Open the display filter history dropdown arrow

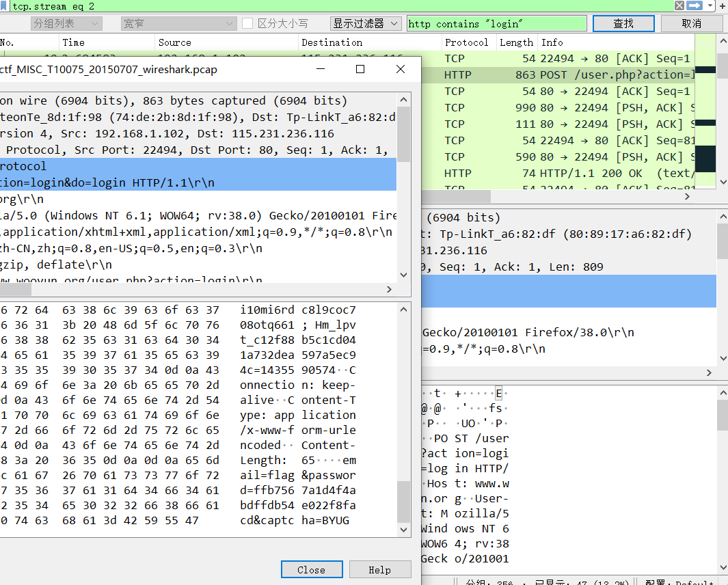click(x=710, y=5)
